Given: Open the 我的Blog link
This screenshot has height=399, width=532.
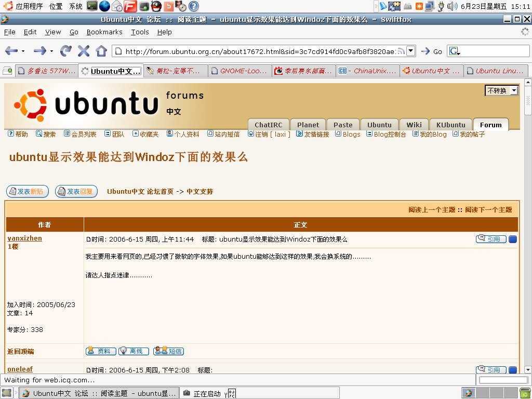Looking at the screenshot, I should point(429,134).
